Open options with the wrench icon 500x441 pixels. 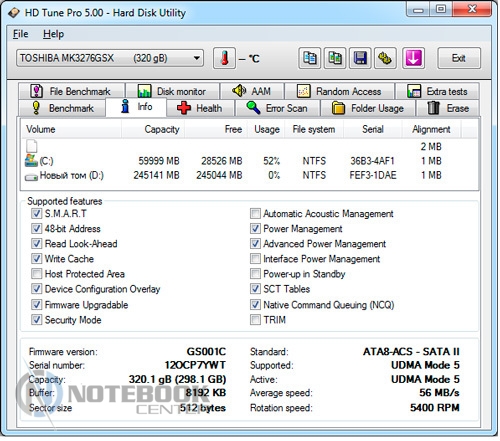(x=385, y=58)
